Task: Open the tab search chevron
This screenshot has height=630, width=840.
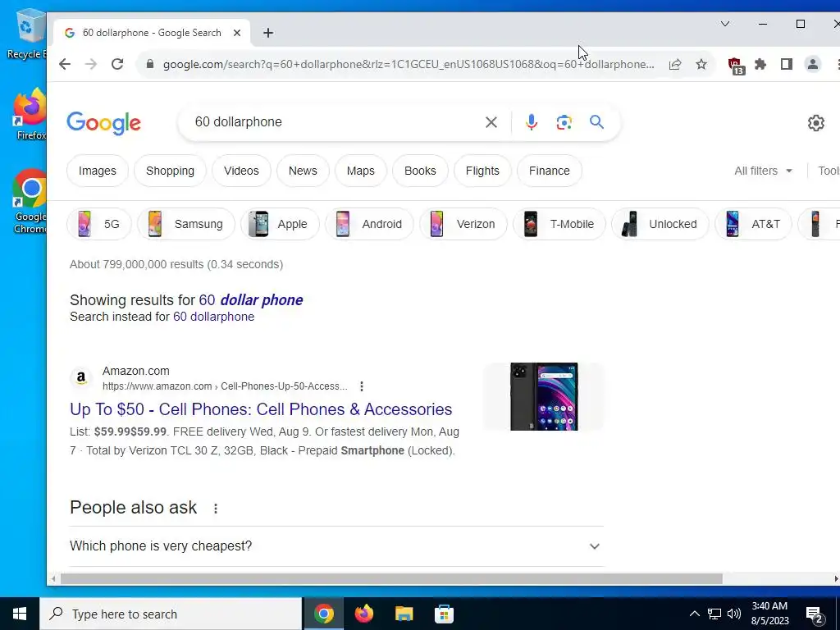Action: click(725, 24)
